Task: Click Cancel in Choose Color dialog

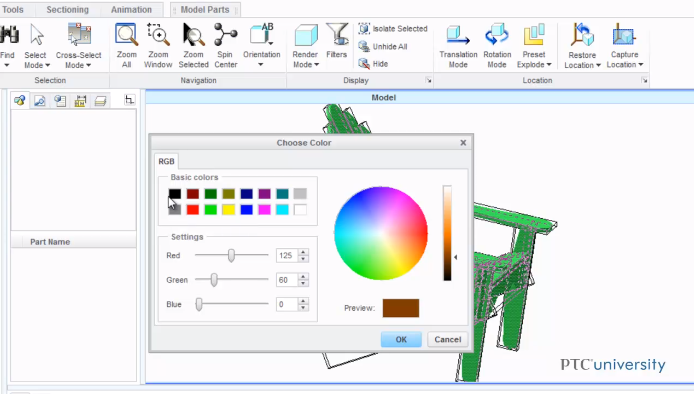Action: [447, 340]
